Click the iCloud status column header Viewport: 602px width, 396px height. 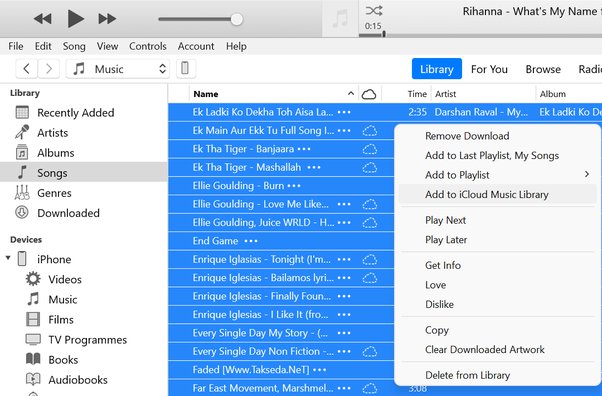point(369,94)
